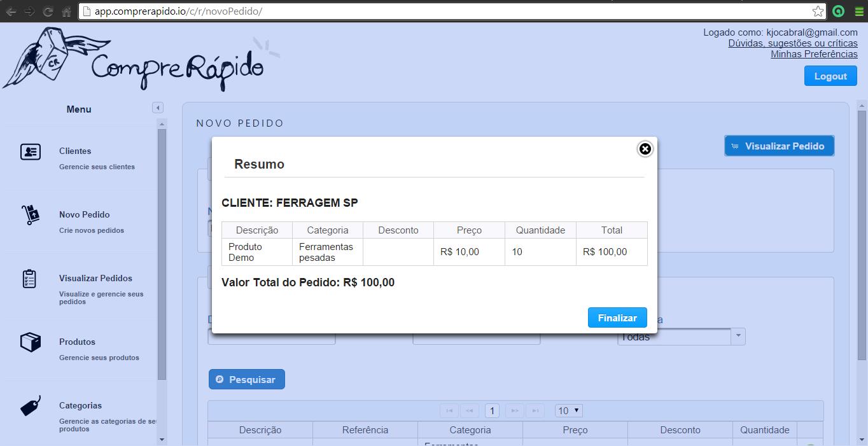Click the browser reload icon
The height and width of the screenshot is (446, 868).
coord(48,11)
